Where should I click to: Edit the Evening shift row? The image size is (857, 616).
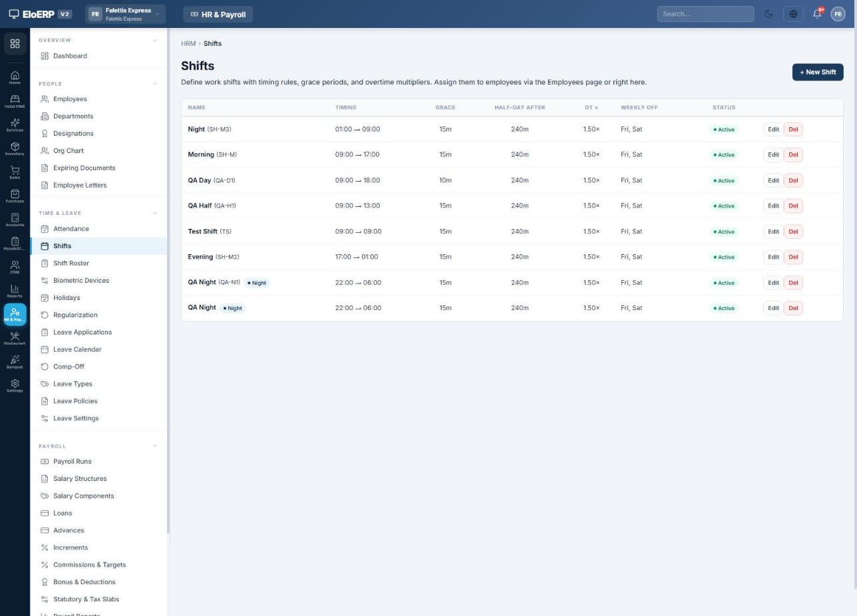[x=772, y=257]
